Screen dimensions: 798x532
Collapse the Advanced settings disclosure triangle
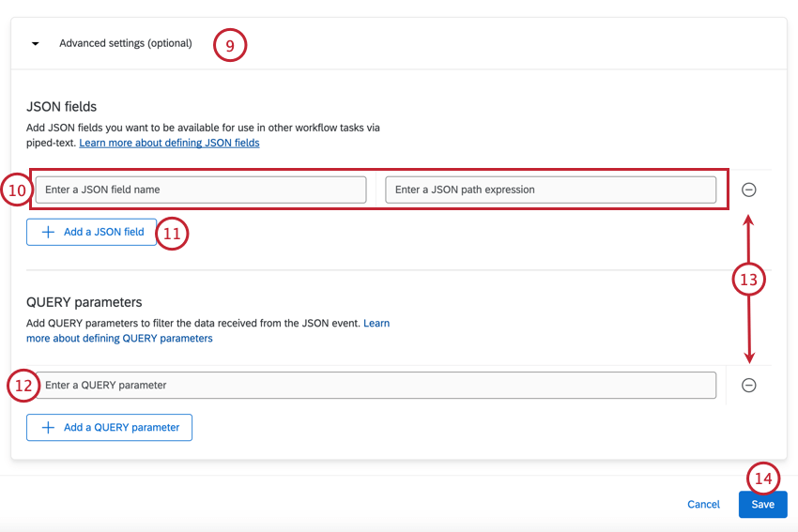[36, 44]
